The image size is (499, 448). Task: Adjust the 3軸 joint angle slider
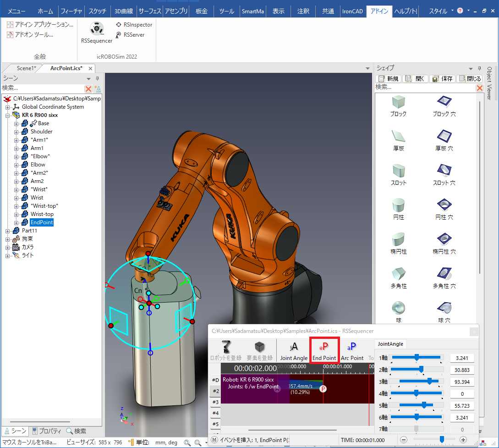pos(429,381)
